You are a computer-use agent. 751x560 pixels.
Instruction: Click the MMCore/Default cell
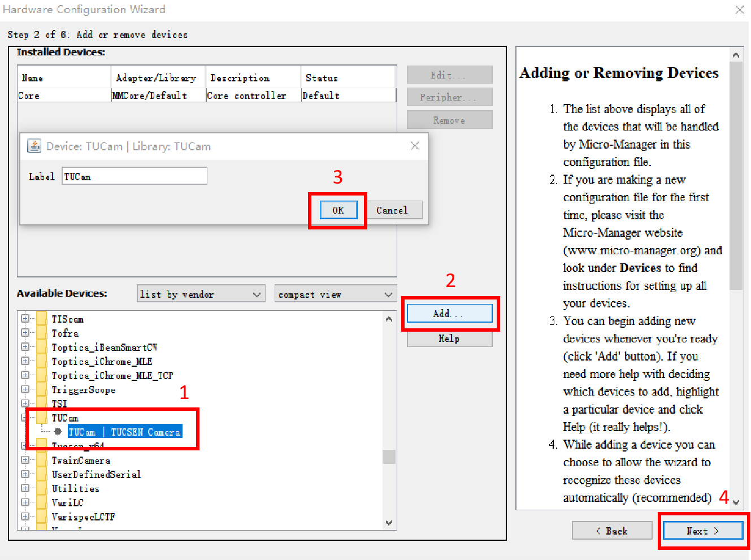tap(158, 95)
